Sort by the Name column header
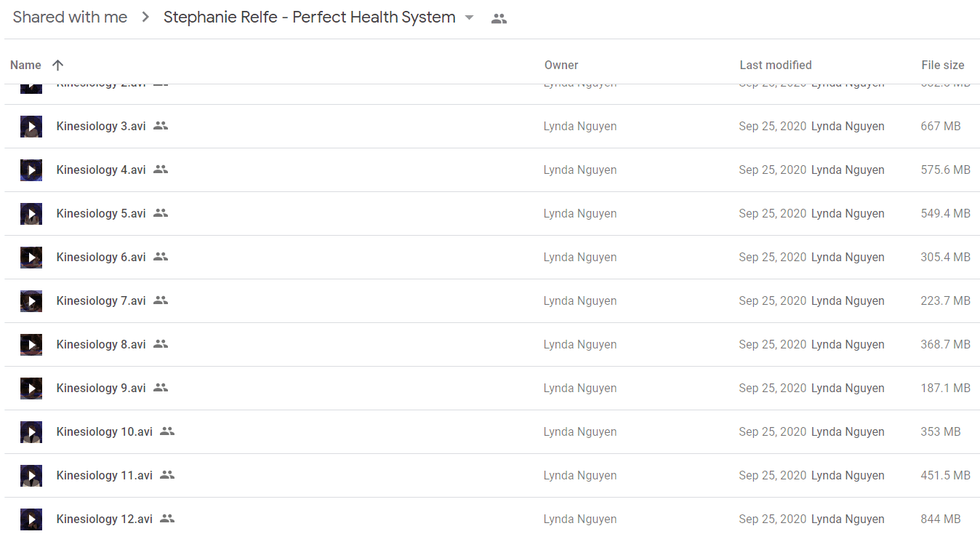This screenshot has width=980, height=534. tap(25, 65)
